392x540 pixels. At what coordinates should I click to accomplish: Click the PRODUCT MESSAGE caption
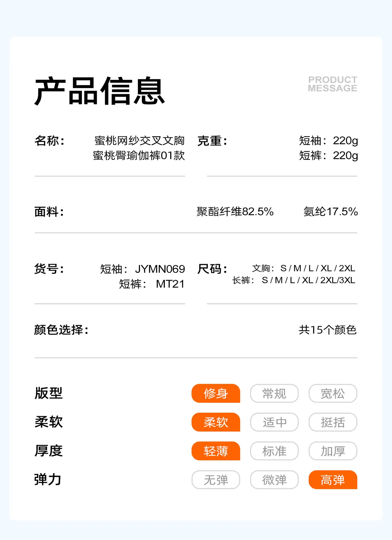point(332,84)
